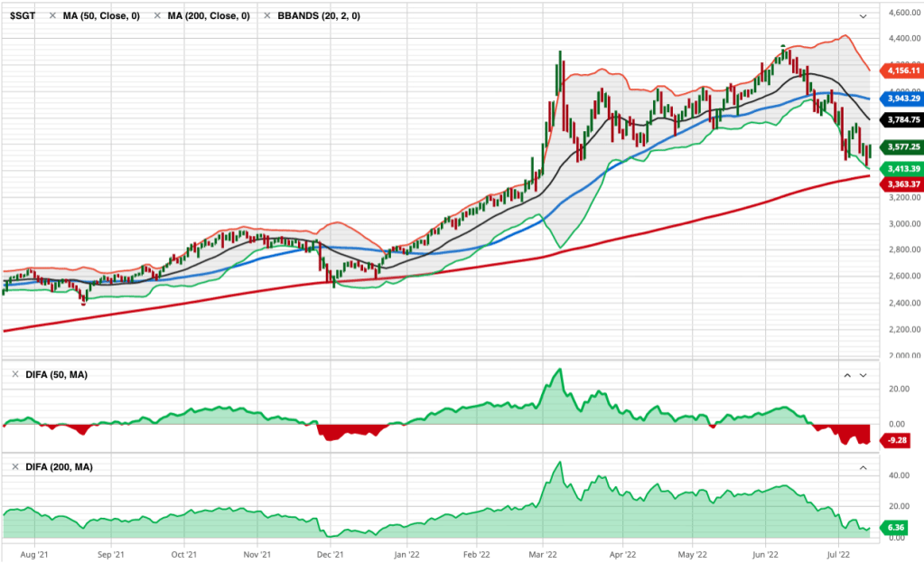Move DIFA (200, MA) panel up
The width and height of the screenshot is (924, 564).
point(863,466)
